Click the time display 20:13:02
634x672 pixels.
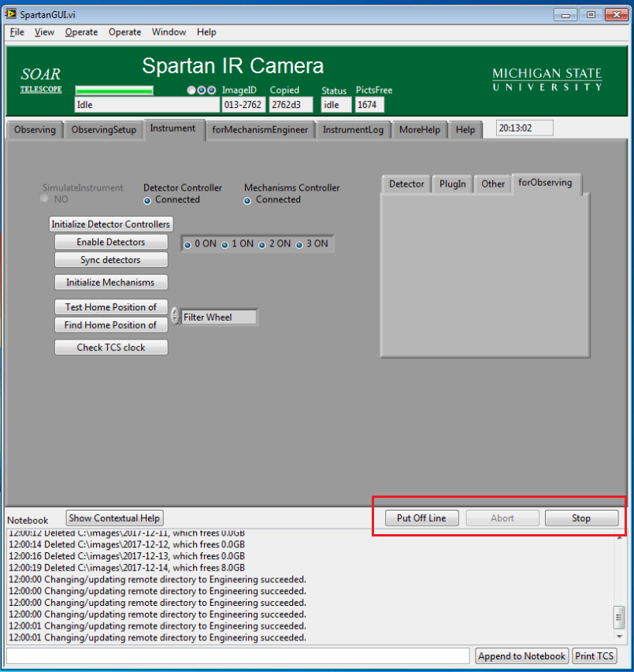coord(525,128)
